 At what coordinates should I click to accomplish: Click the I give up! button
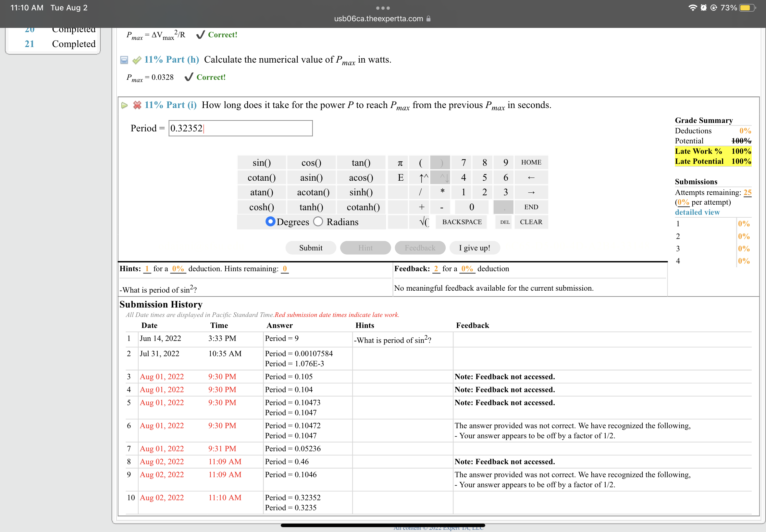(474, 248)
